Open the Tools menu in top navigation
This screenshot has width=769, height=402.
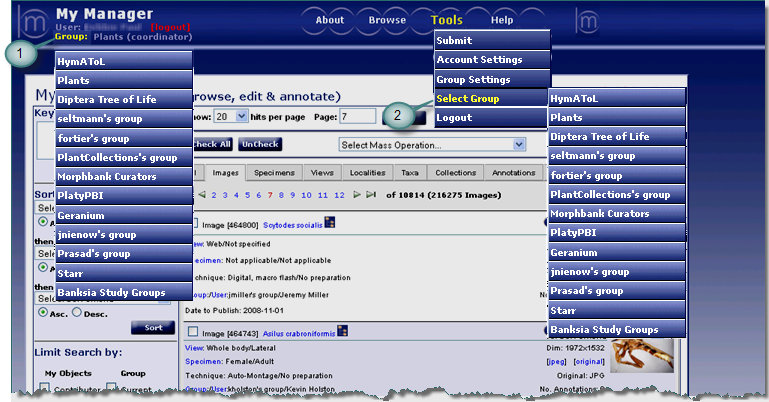click(x=446, y=20)
